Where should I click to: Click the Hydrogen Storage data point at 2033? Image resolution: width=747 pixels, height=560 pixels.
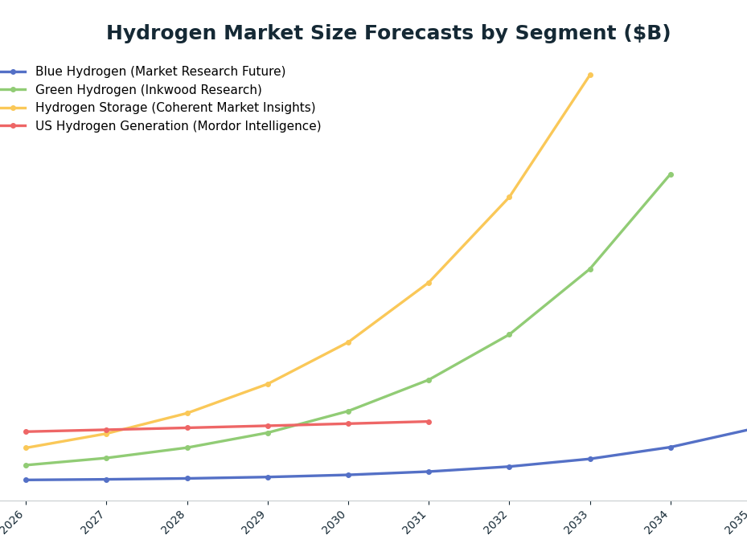[590, 76]
